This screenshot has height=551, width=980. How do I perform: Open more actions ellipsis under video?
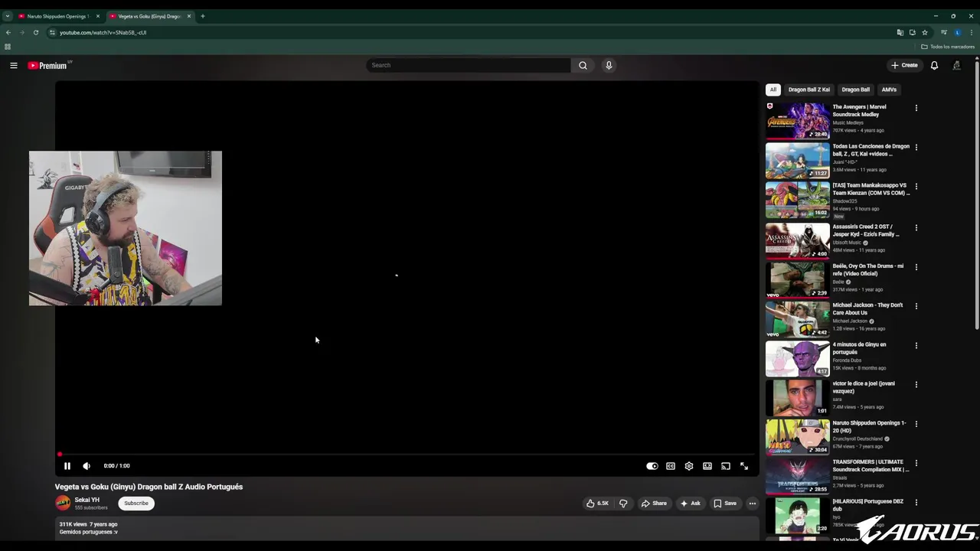tap(753, 504)
